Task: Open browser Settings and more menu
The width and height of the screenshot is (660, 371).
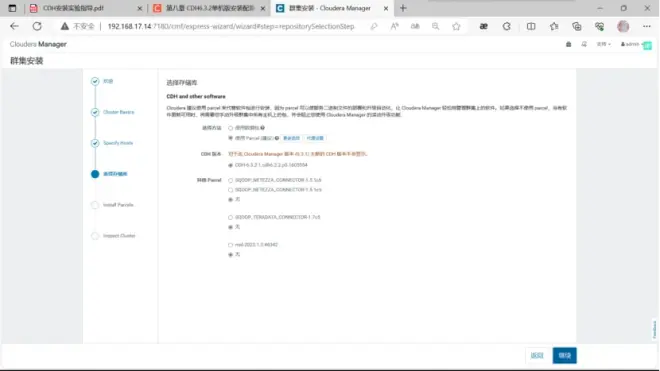Action: [647, 26]
